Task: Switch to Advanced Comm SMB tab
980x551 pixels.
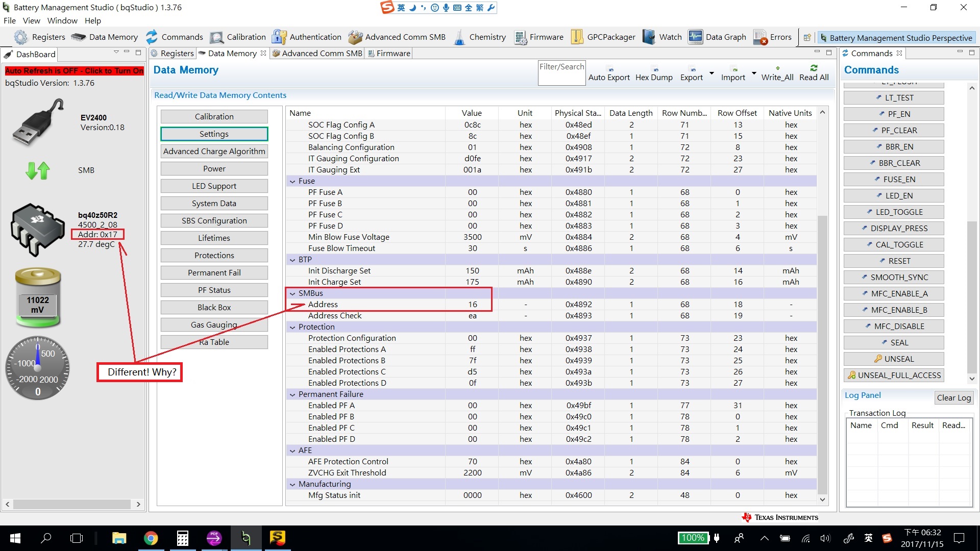Action: click(x=317, y=54)
